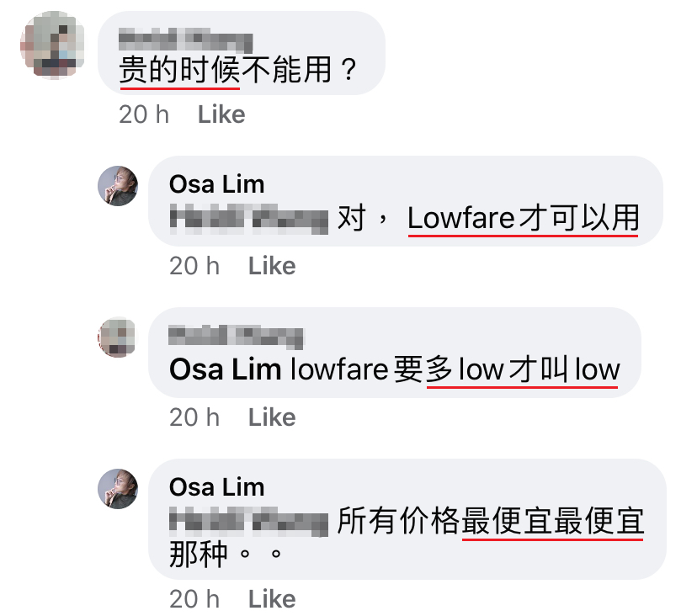The width and height of the screenshot is (697, 616).
Task: Click the 20 h timestamp under the top comment
Action: point(144,114)
